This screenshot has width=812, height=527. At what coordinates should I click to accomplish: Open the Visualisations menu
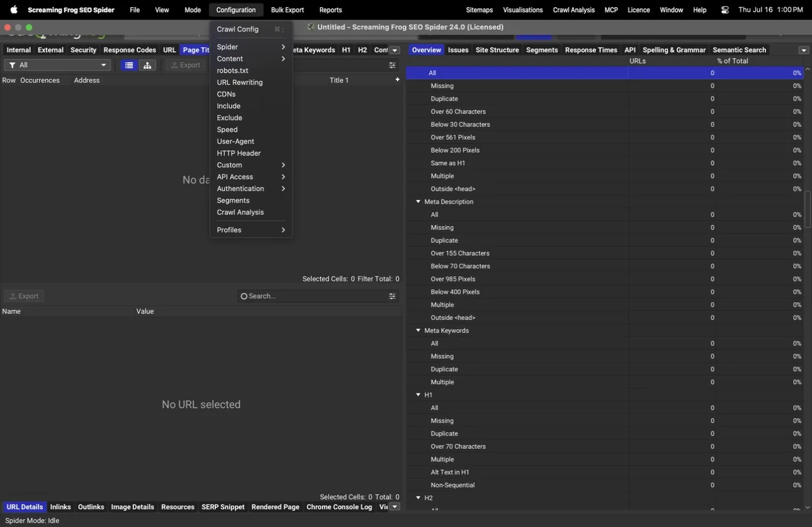(523, 10)
